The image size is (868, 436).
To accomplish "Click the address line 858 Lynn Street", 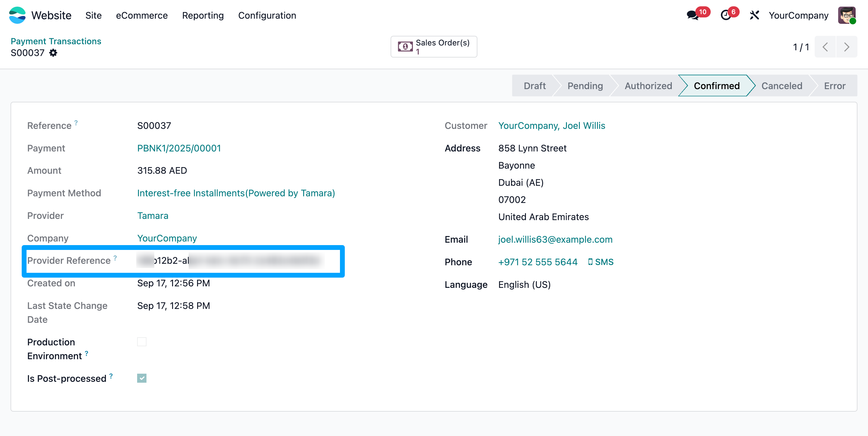I will pyautogui.click(x=532, y=148).
